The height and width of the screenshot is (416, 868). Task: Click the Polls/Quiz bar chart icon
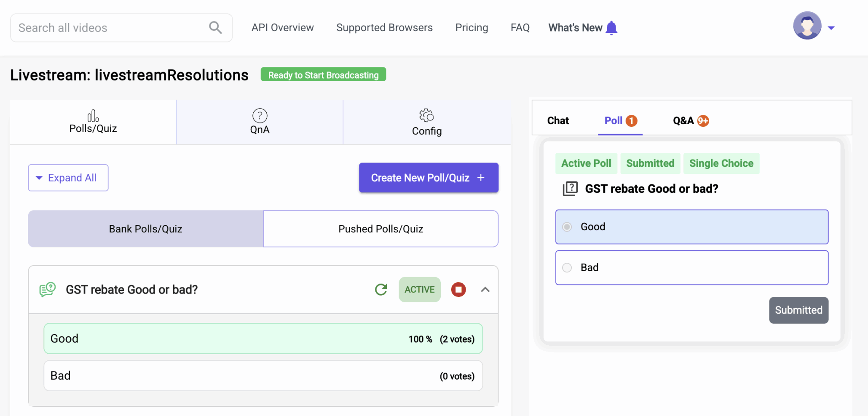coord(93,116)
